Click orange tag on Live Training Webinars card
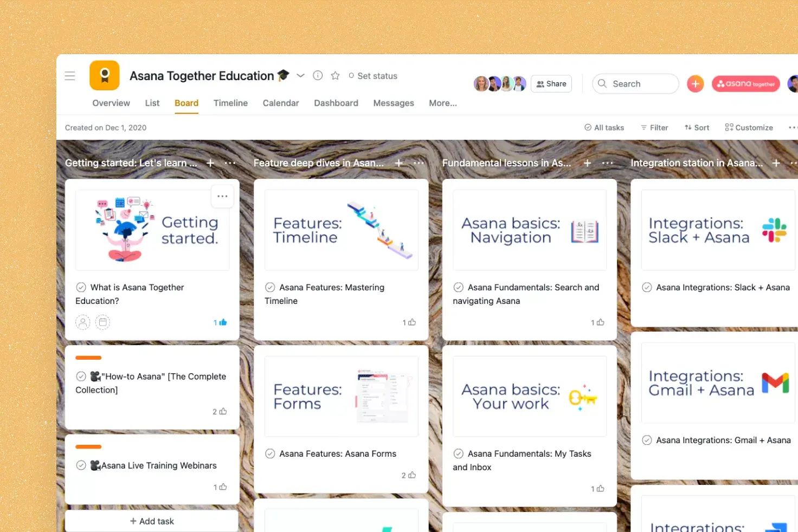 pyautogui.click(x=88, y=446)
